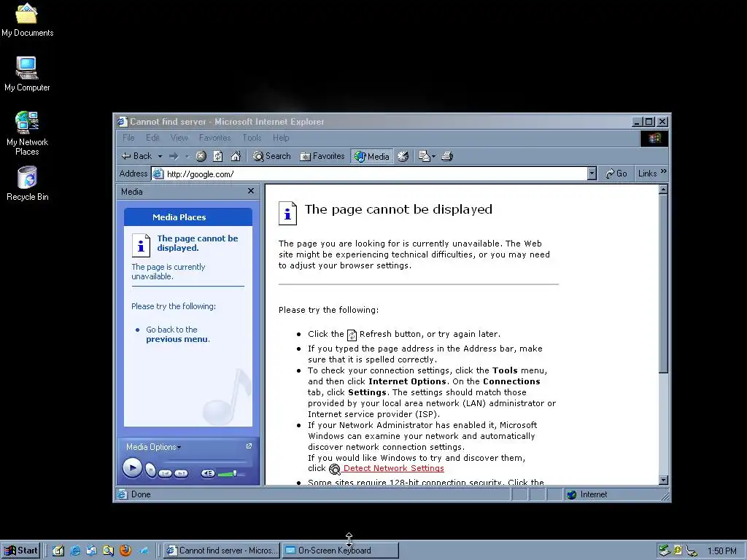
Task: Click the safely remove hardware tray icon
Action: (664, 551)
